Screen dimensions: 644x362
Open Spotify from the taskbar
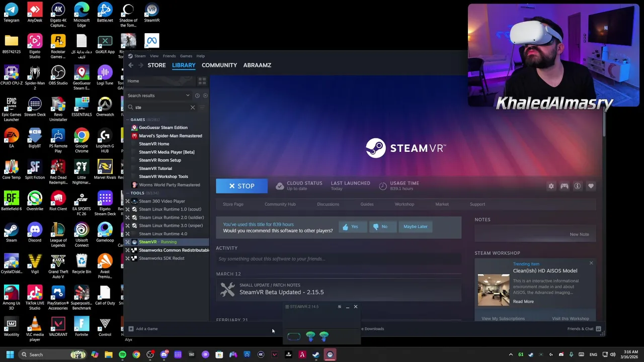(122, 354)
